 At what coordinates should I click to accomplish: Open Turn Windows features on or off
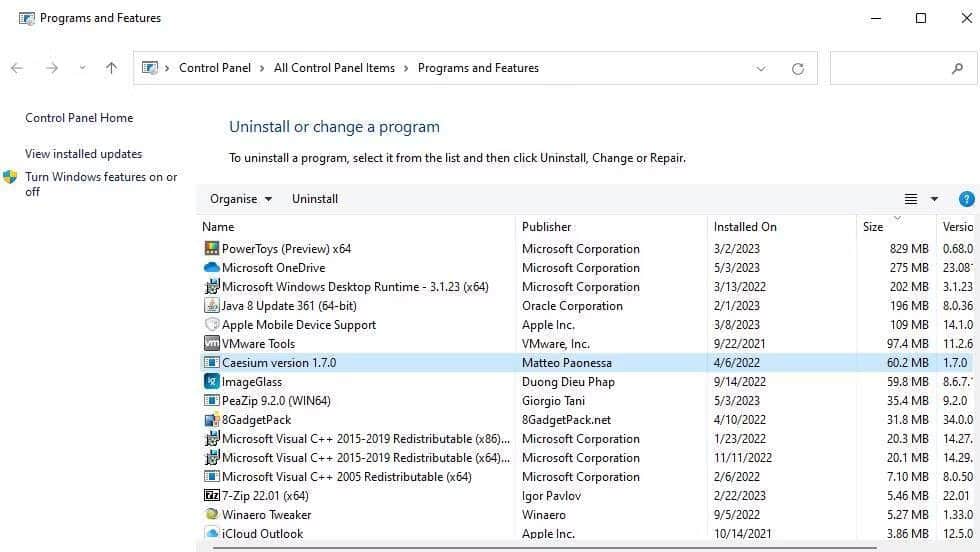tap(101, 184)
